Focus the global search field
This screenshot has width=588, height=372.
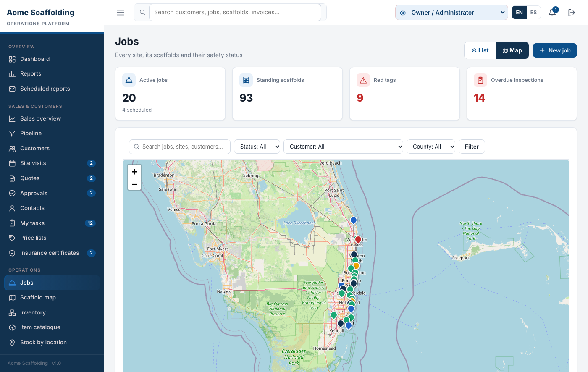tap(235, 13)
